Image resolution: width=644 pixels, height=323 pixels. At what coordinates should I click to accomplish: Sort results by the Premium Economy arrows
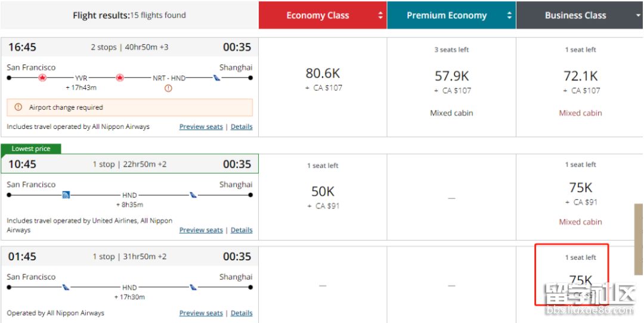[510, 16]
